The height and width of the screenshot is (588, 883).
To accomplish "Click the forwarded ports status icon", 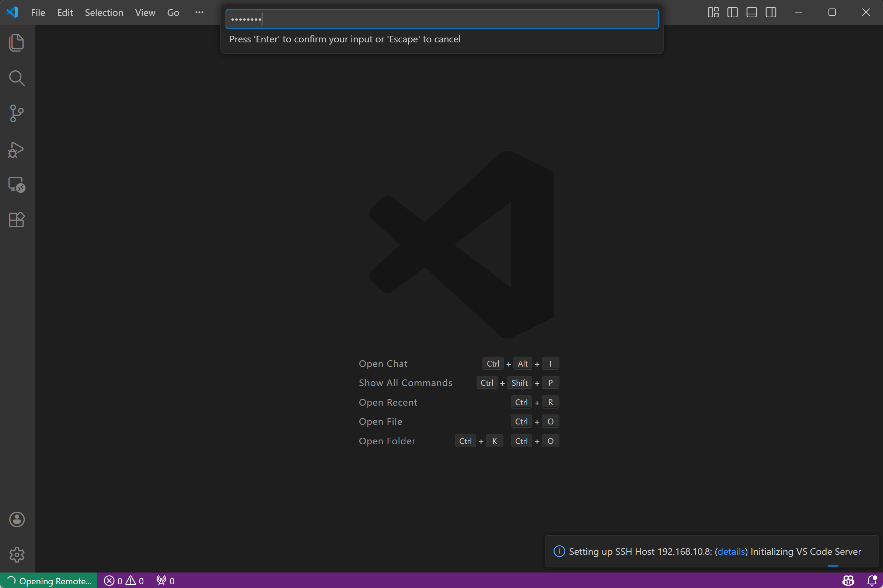I will 165,581.
